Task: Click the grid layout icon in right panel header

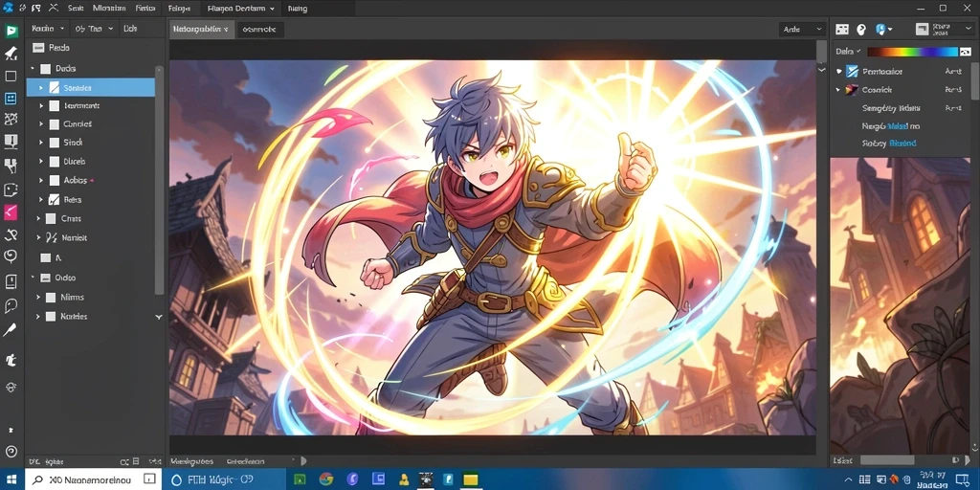Action: 842,30
